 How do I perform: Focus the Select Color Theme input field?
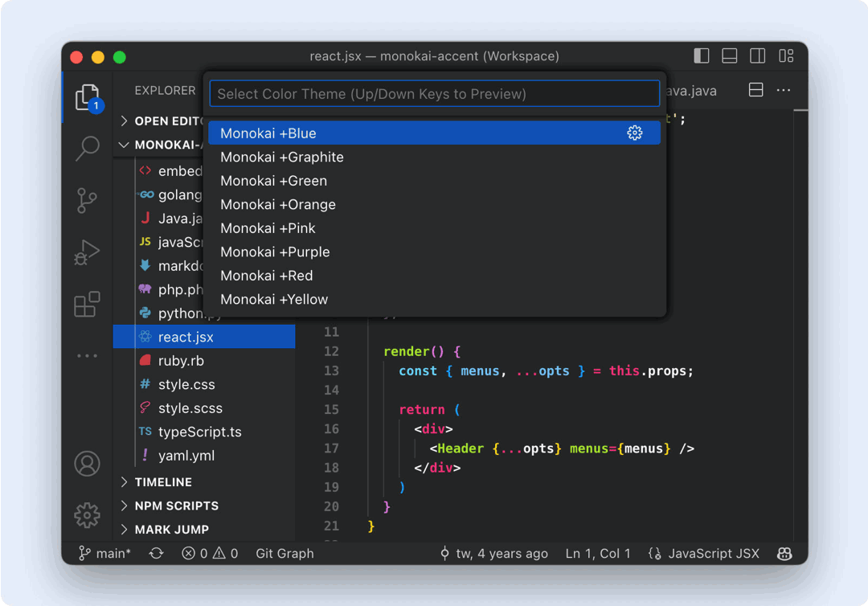435,93
